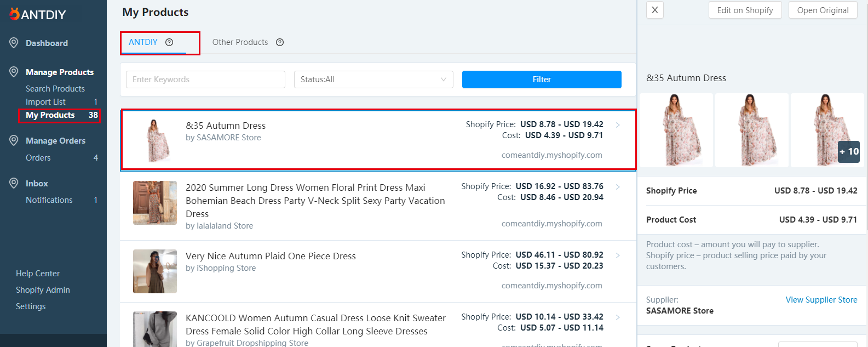Click the &35 Autumn Dress title in list
868x347 pixels.
pos(226,126)
